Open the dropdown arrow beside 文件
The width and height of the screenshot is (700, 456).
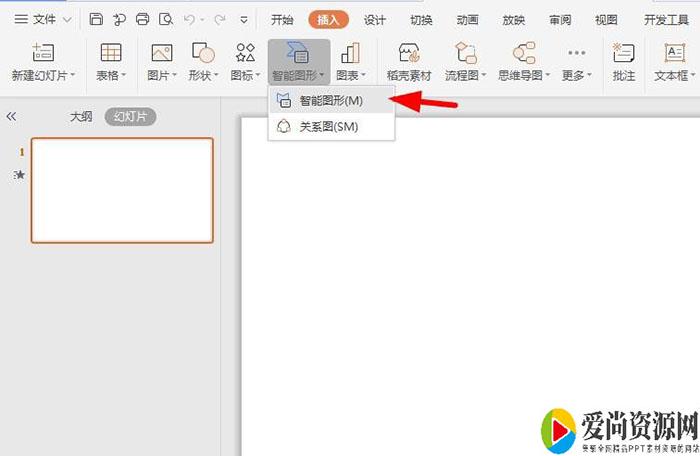[67, 20]
